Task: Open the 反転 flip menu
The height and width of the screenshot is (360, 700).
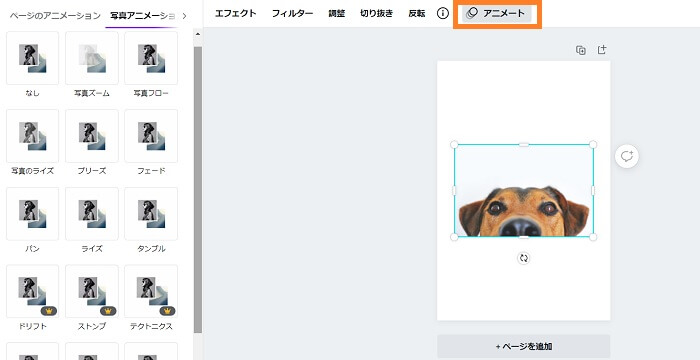Action: 417,13
